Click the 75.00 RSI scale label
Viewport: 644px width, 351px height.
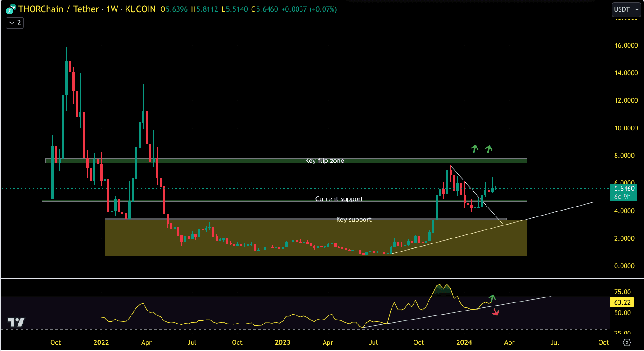tap(621, 292)
